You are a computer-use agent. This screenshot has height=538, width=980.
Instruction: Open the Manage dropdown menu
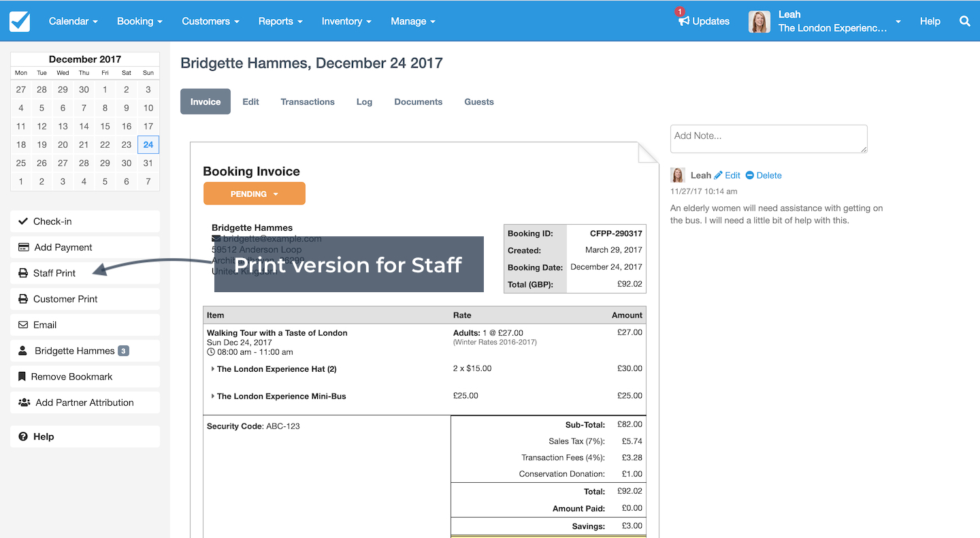point(413,21)
